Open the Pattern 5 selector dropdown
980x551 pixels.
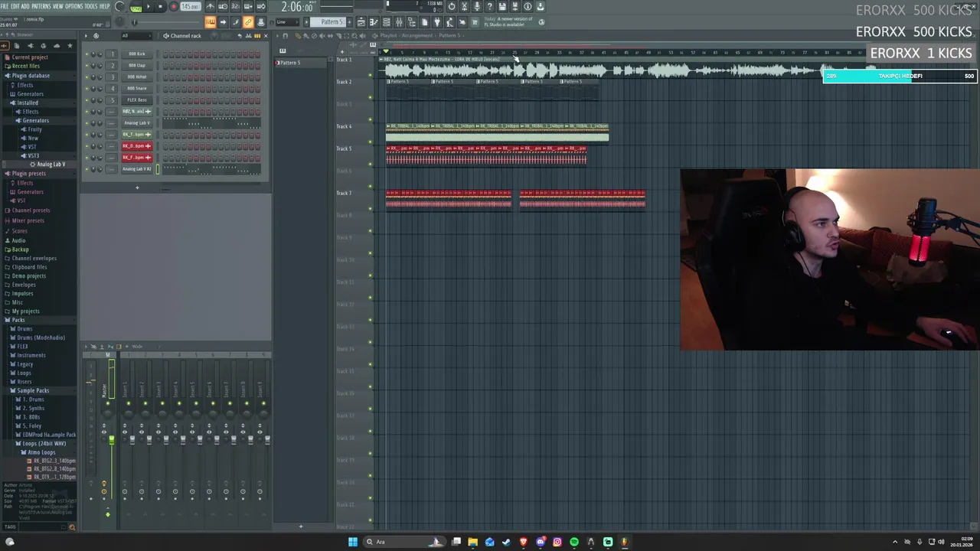pos(332,21)
